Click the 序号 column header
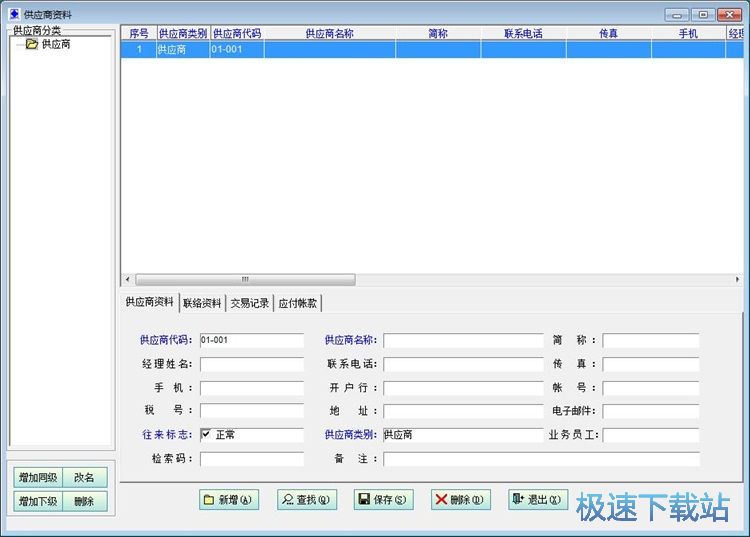The width and height of the screenshot is (750, 537). [x=139, y=33]
